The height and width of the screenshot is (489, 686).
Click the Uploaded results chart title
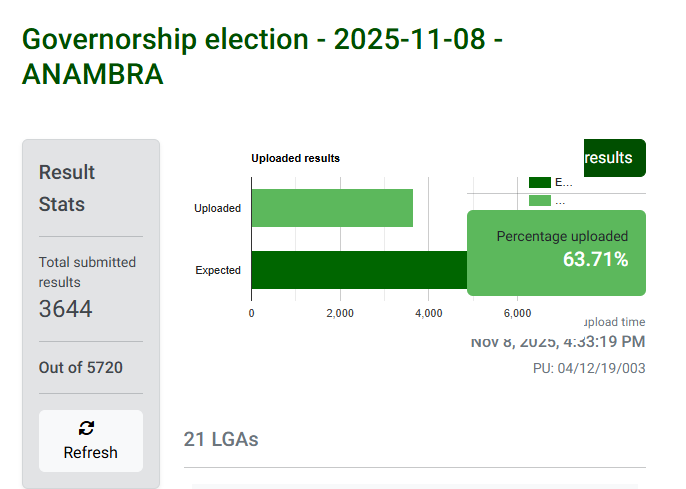tap(295, 158)
